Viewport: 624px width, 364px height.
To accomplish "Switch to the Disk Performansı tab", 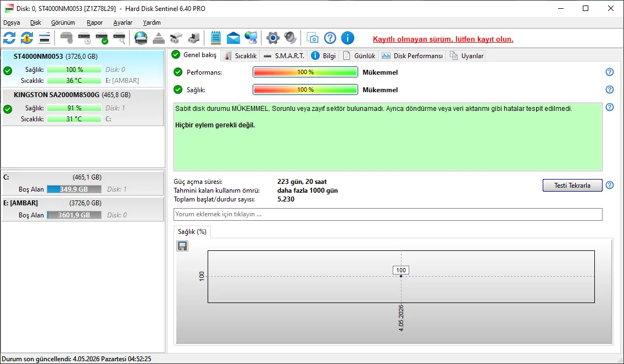I will click(413, 55).
